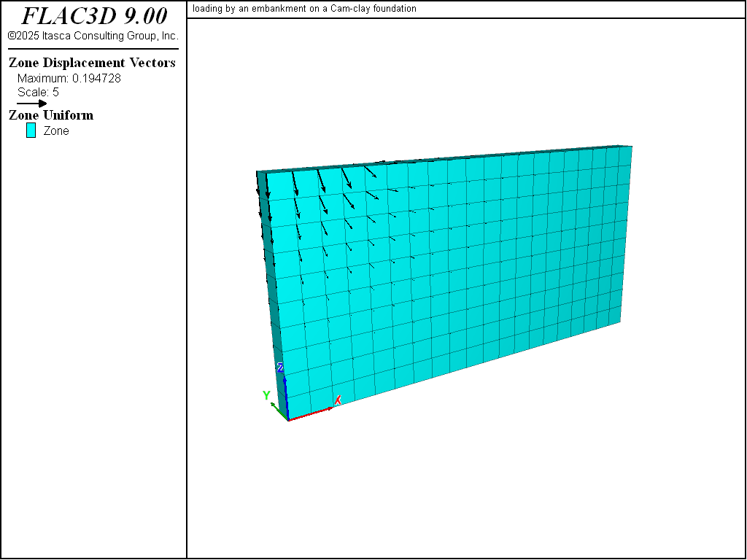Select the Zone Uniform legend heading
The width and height of the screenshot is (747, 560).
(x=51, y=114)
